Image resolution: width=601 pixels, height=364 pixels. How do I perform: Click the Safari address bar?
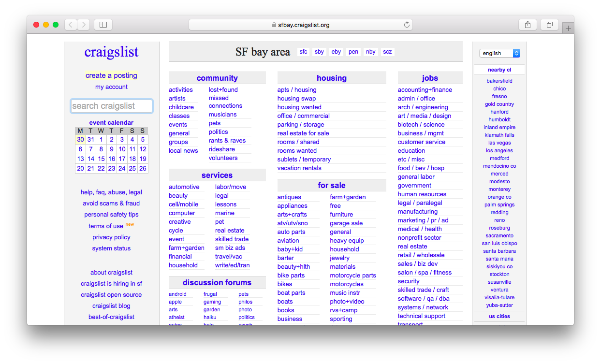point(300,25)
